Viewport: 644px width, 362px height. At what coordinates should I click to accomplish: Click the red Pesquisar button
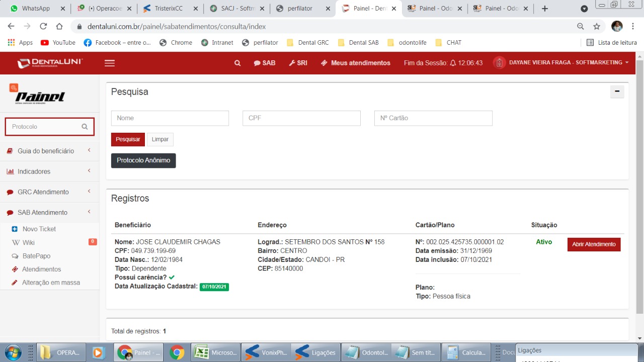click(128, 139)
